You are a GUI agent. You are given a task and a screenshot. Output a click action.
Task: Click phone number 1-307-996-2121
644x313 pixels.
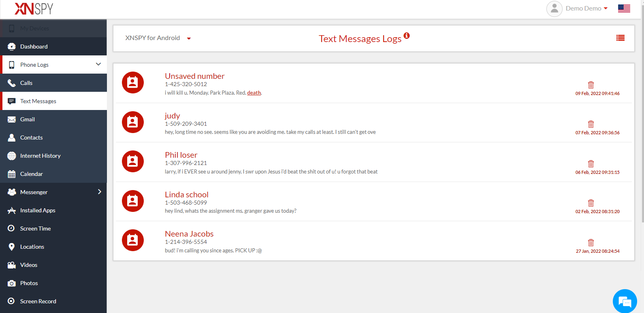pos(186,163)
